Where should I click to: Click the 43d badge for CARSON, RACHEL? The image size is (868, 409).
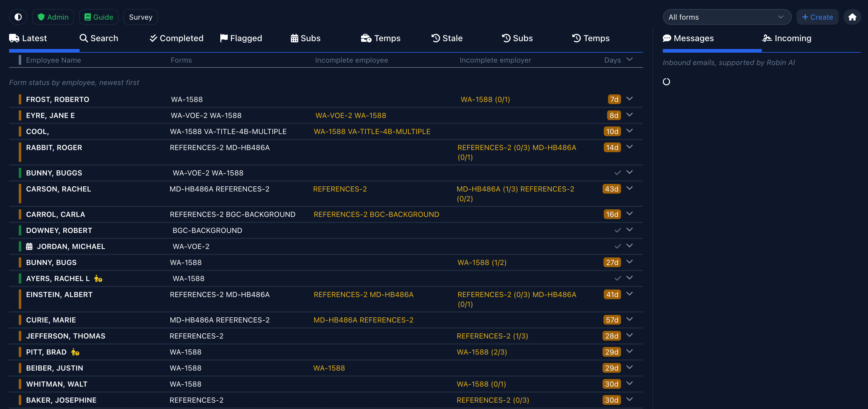coord(611,189)
